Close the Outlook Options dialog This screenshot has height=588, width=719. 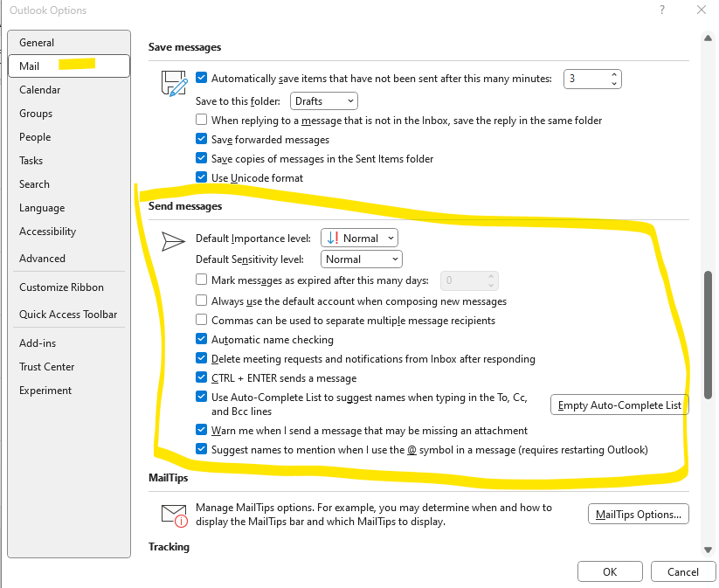point(702,10)
